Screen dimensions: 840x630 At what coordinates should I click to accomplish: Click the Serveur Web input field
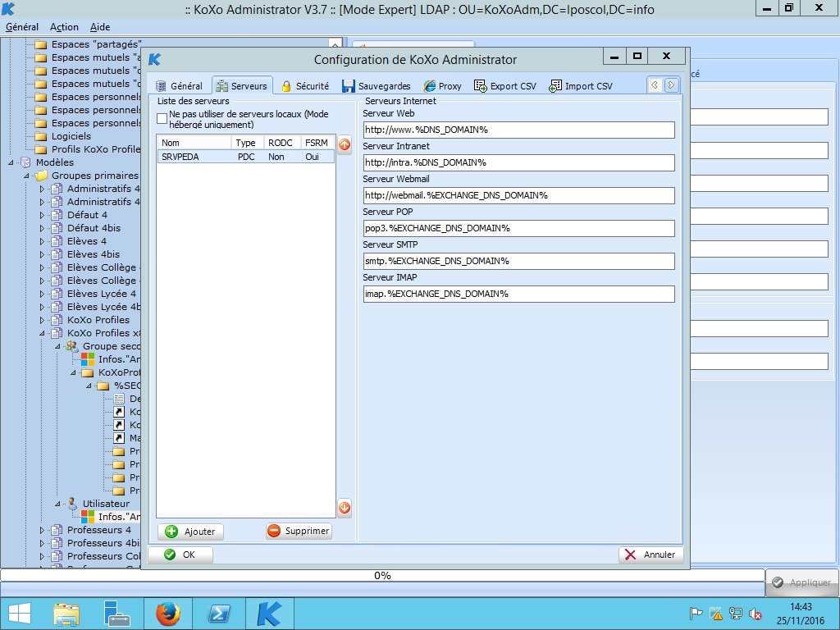coord(518,130)
